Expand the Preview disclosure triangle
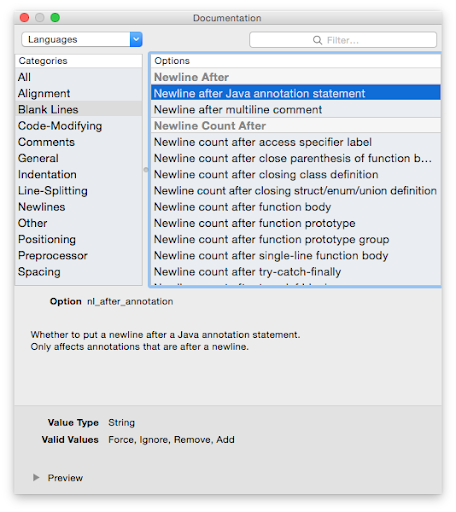Screen dimensions: 456x512 point(36,477)
